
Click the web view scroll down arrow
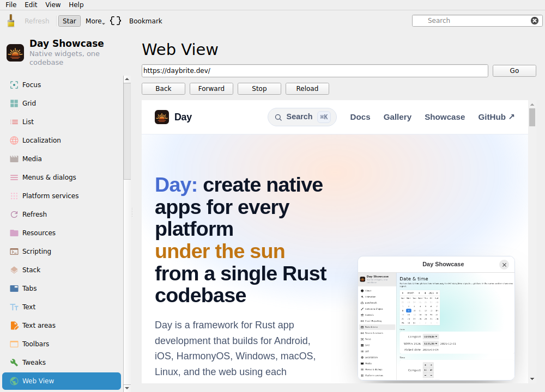[x=532, y=379]
